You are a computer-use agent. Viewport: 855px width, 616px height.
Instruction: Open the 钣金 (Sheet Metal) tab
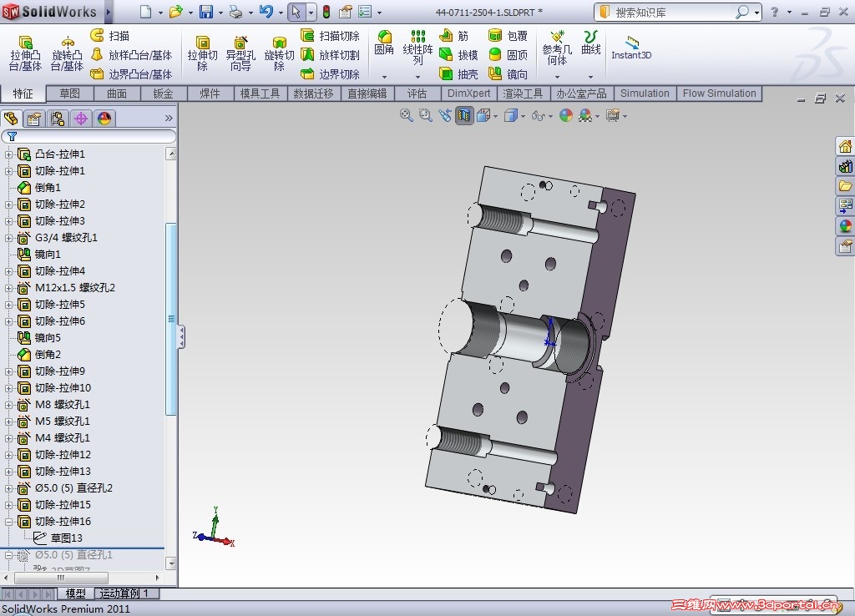(163, 93)
